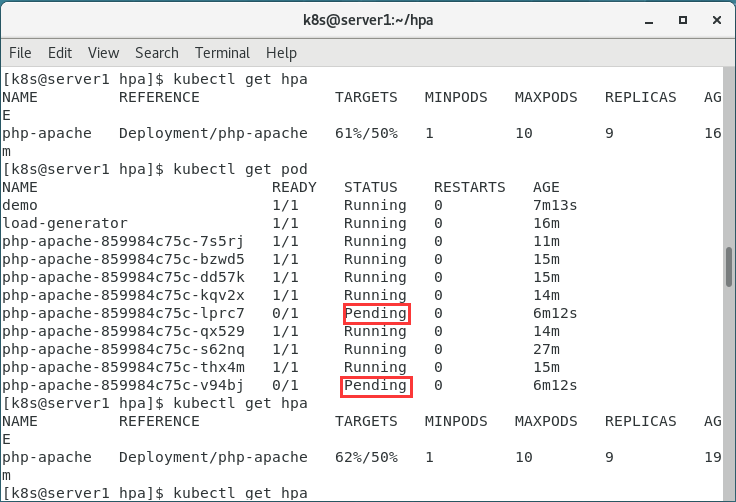Click pod name php-apache-859984c75c-bzwd5
Image resolution: width=736 pixels, height=502 pixels.
123,259
